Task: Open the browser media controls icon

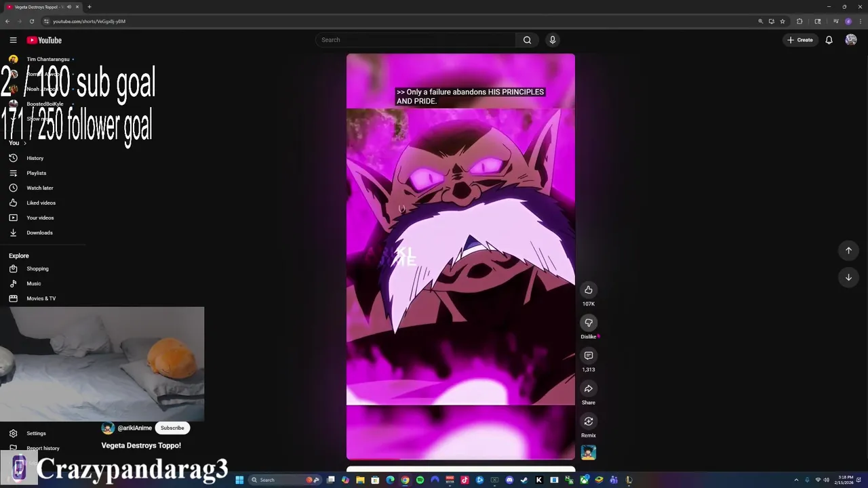Action: click(x=836, y=21)
